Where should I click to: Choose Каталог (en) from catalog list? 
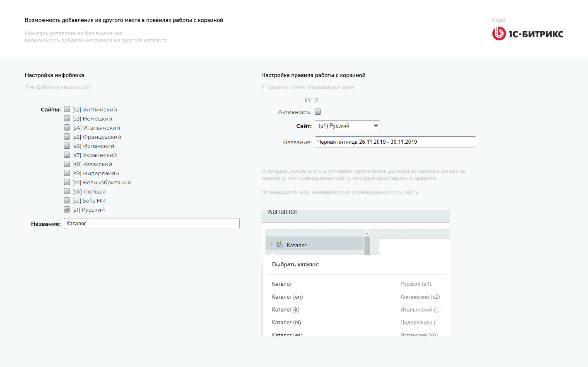pos(287,297)
